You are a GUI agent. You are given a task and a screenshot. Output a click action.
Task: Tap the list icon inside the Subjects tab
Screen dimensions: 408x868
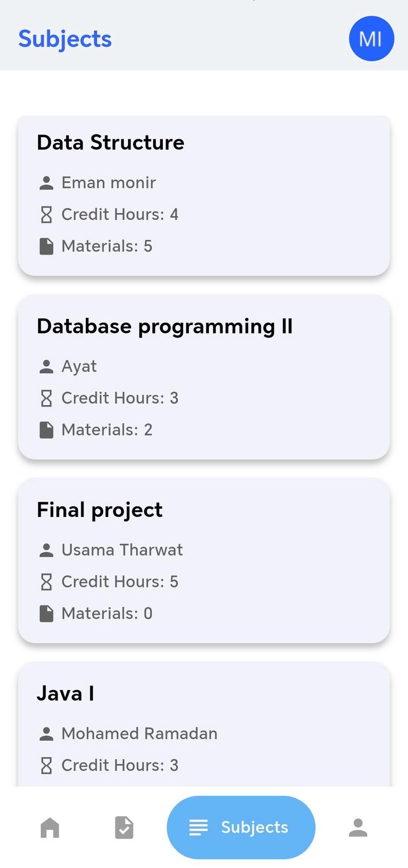click(199, 827)
